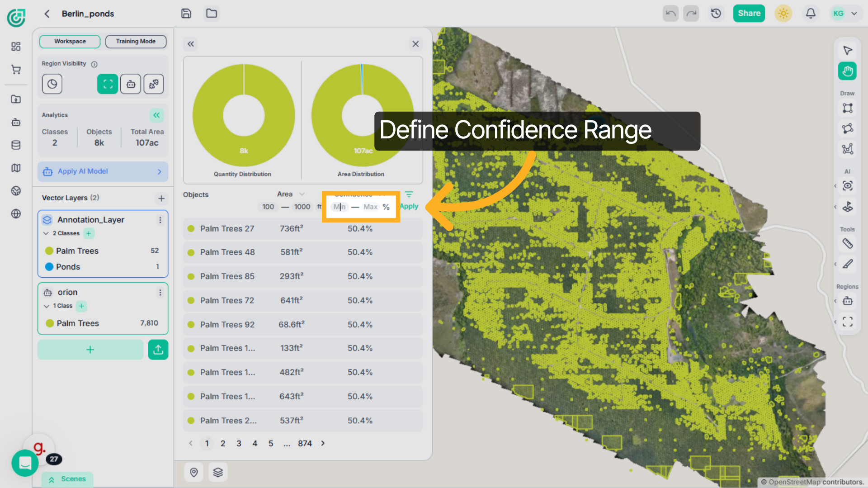Open the map layers stack button
The width and height of the screenshot is (868, 488).
218,472
